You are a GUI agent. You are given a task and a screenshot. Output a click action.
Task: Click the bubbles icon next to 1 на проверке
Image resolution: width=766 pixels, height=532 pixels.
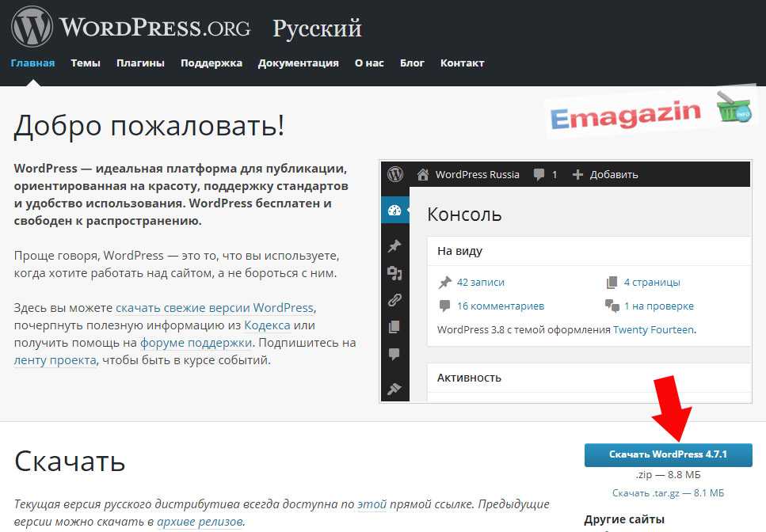[612, 306]
